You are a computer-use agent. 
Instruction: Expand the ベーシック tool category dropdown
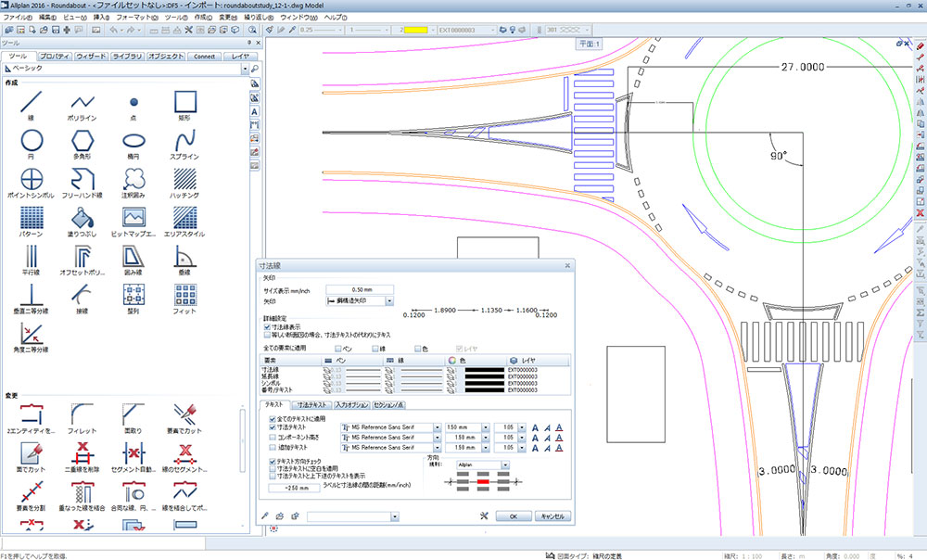[x=245, y=69]
